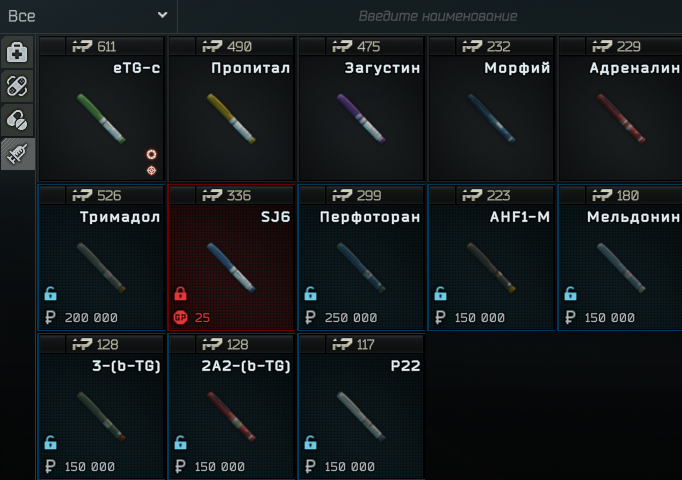Click the red GP coin icon

pos(180,317)
